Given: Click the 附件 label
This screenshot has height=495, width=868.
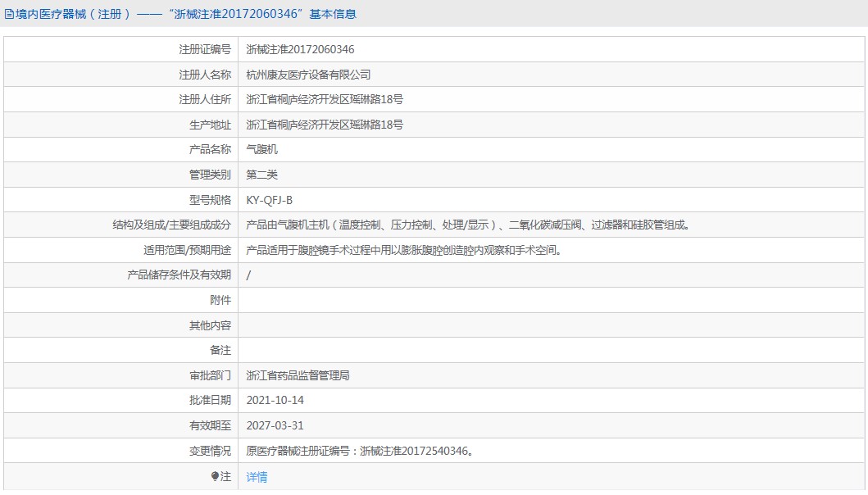Looking at the screenshot, I should coord(220,300).
